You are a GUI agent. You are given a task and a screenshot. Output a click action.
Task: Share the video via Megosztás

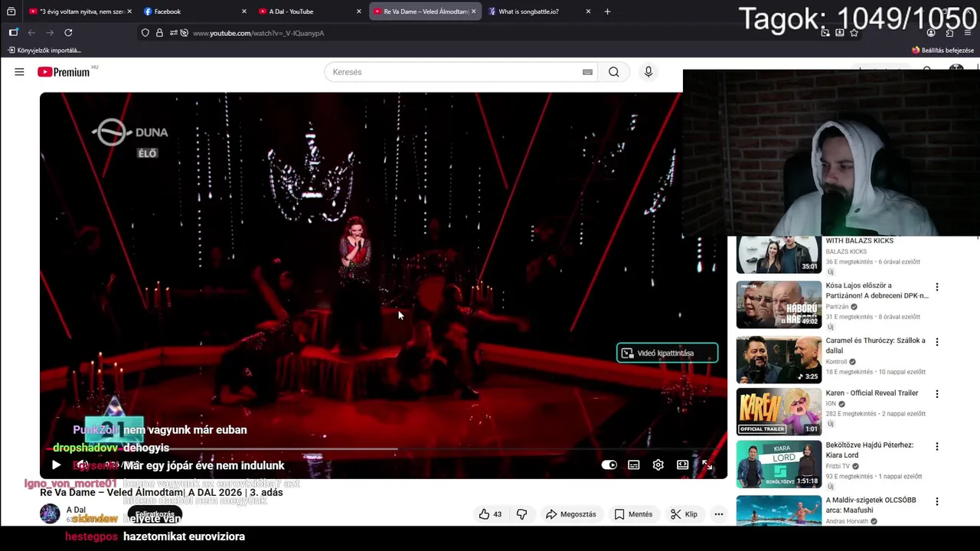click(571, 514)
